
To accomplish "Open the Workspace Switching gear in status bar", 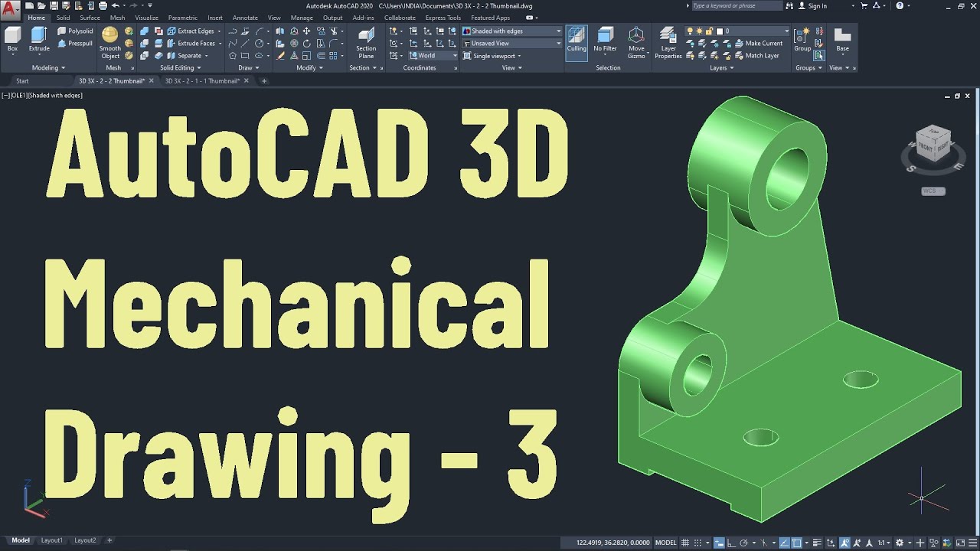I will point(900,542).
